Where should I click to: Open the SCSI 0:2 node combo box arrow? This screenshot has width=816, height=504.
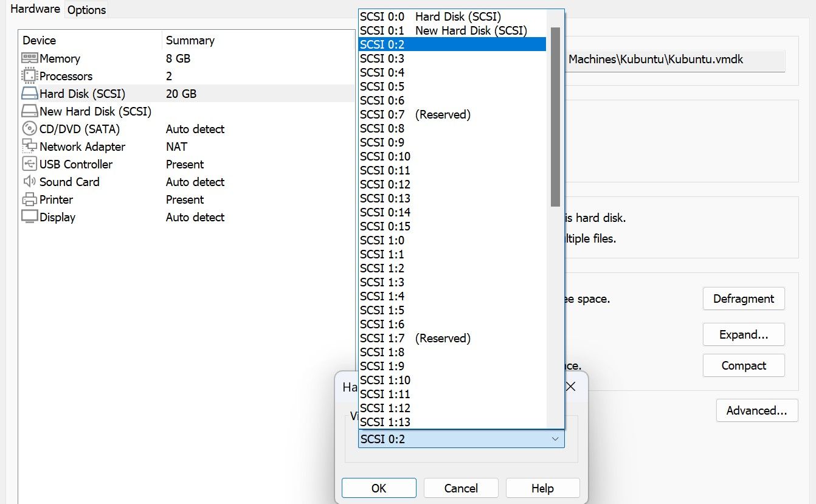[x=555, y=439]
